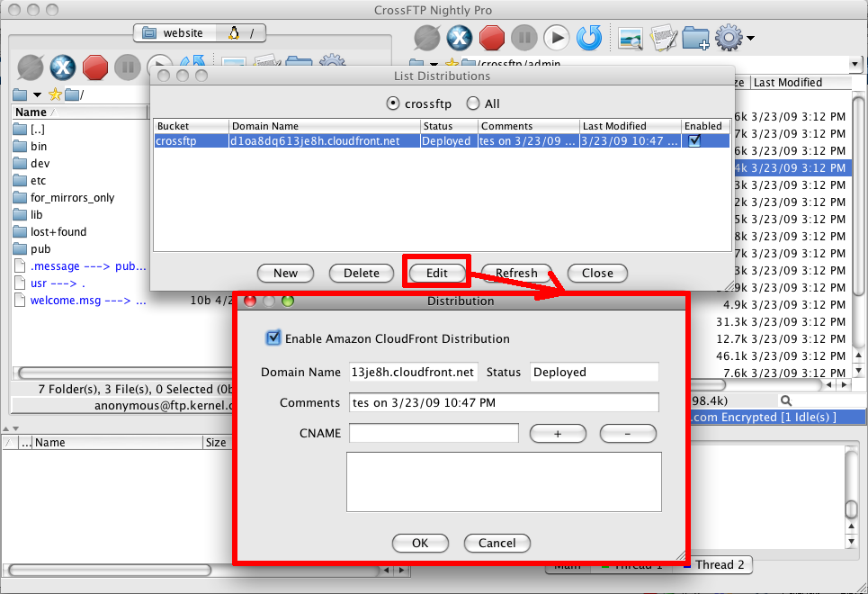Click the Bucket column header

(x=191, y=126)
